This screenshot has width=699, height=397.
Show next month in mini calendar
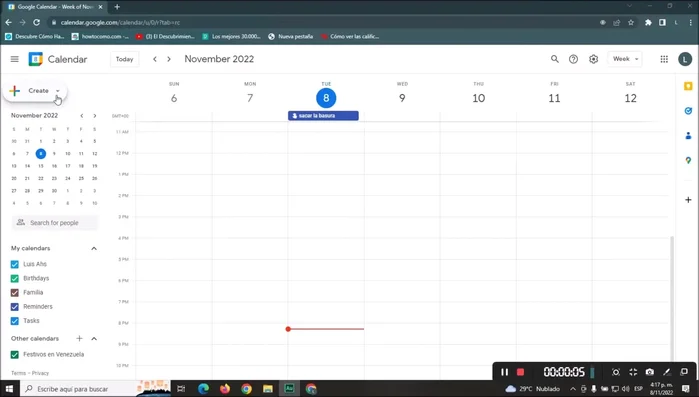pos(95,116)
